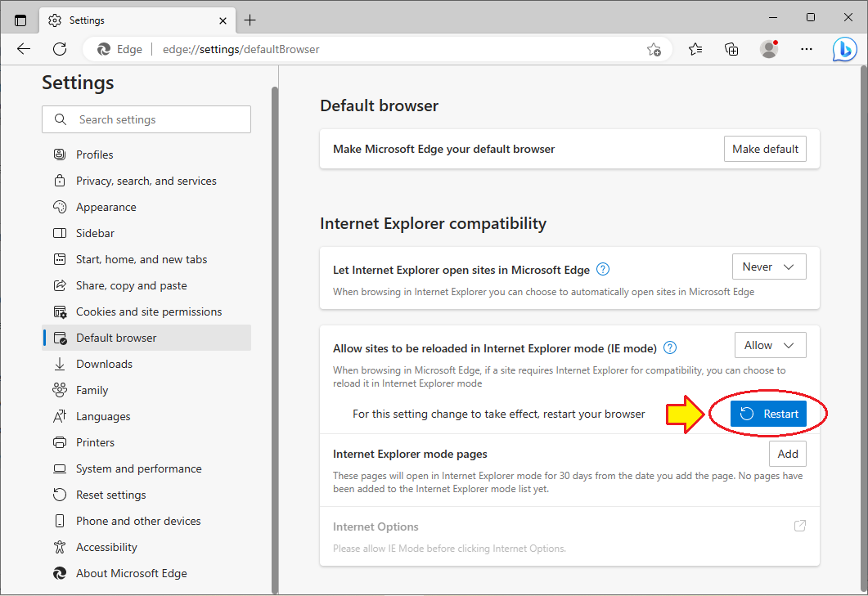
Task: Click the About Microsoft Edge logo icon
Action: pyautogui.click(x=60, y=573)
